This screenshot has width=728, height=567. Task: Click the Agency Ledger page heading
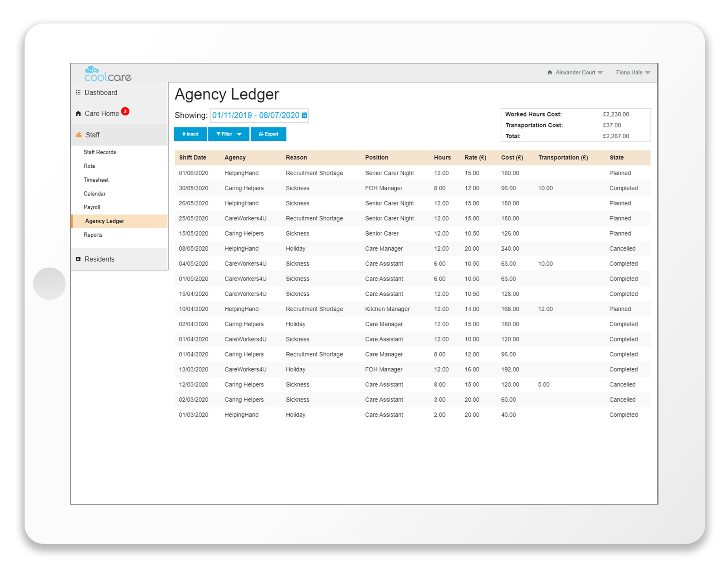point(226,95)
